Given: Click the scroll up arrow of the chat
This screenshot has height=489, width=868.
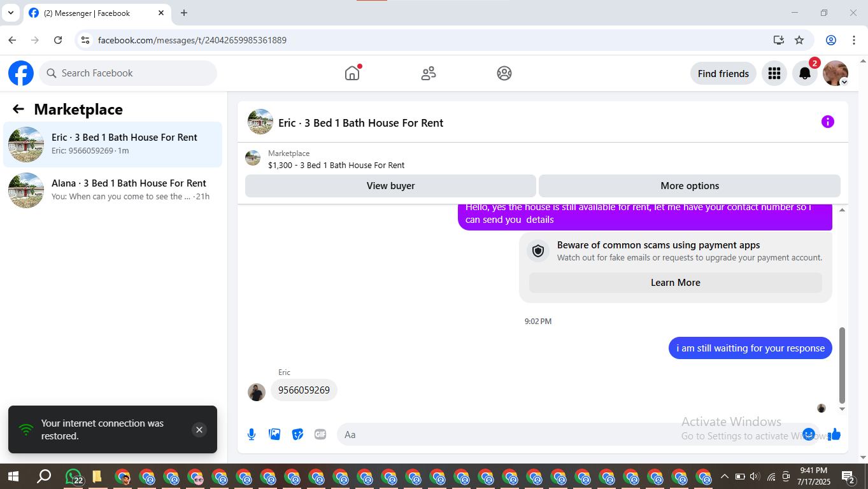Looking at the screenshot, I should [843, 210].
